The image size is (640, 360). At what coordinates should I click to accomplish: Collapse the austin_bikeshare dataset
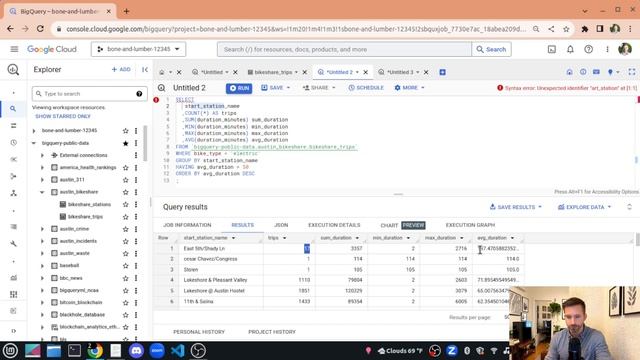(42, 192)
